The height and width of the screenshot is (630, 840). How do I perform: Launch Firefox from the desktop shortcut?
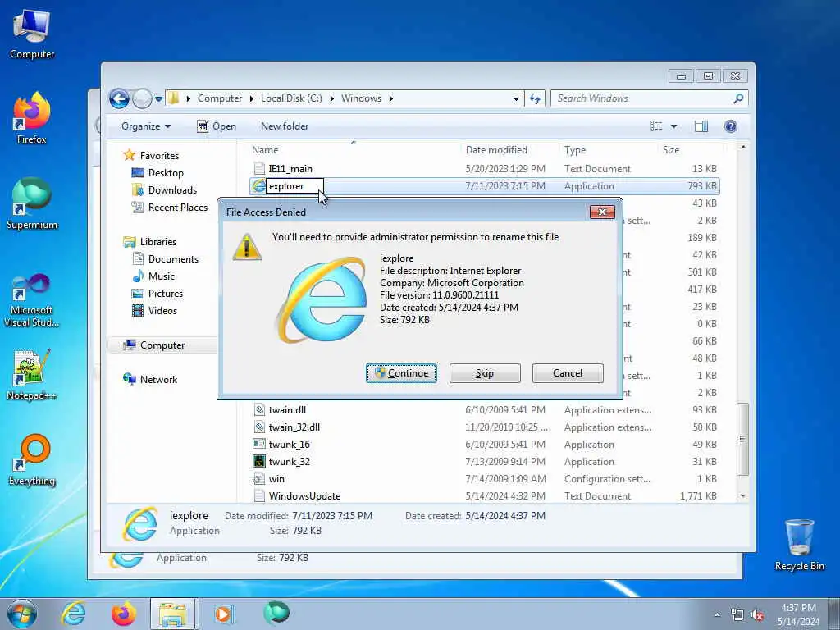pos(32,118)
